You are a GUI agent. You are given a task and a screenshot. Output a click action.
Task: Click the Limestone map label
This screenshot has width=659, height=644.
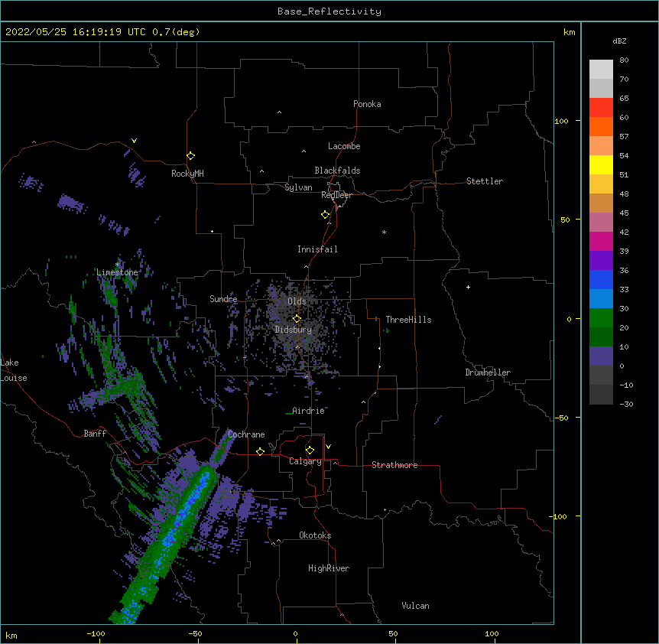(117, 272)
